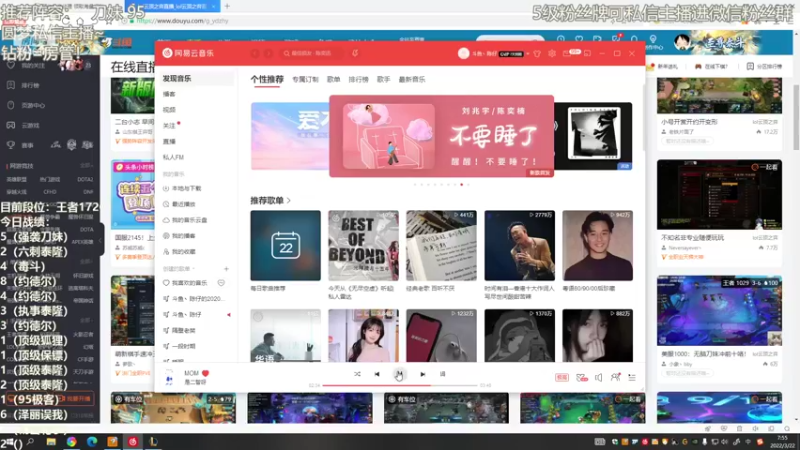The height and width of the screenshot is (450, 800).
Task: Open 播客 in sidebar
Action: click(169, 94)
